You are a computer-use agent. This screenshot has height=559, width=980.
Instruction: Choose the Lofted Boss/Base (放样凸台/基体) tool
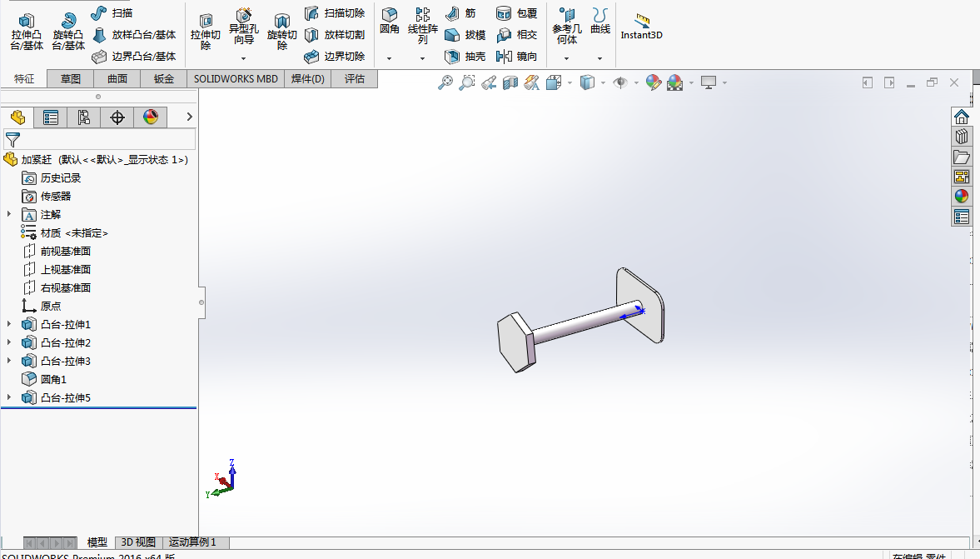pyautogui.click(x=134, y=35)
